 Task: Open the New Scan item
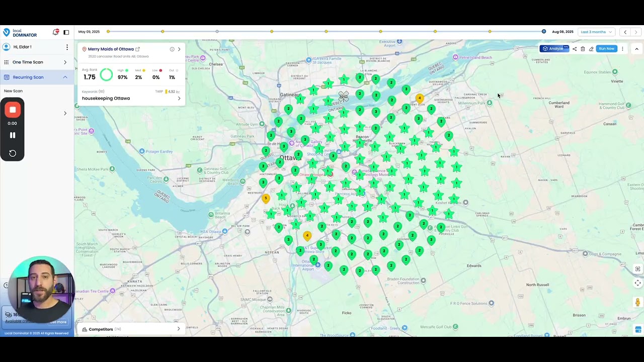click(13, 91)
